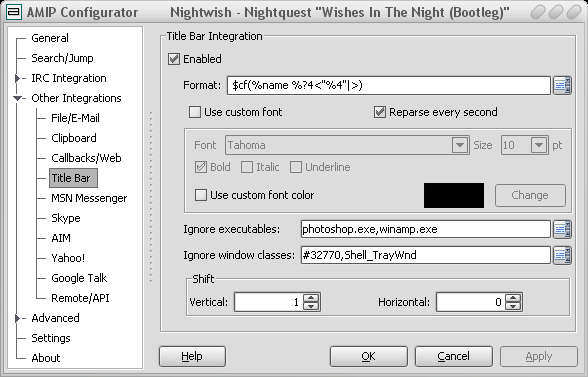
Task: Click the Help button
Action: (x=192, y=356)
